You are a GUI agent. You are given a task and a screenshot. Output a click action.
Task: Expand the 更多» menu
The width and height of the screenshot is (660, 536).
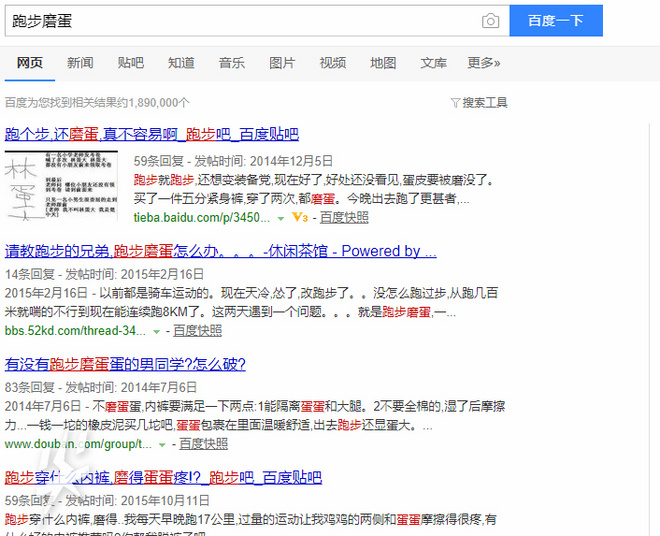pos(484,63)
